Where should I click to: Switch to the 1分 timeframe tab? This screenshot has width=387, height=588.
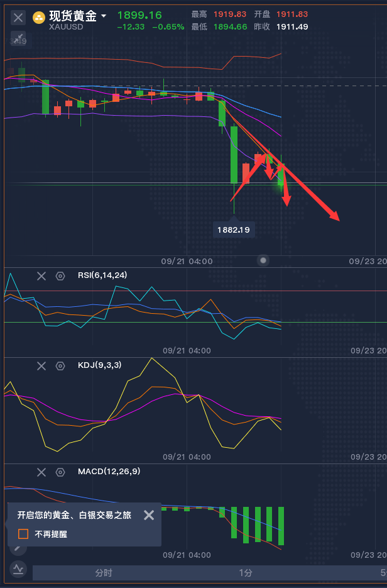coord(246,573)
